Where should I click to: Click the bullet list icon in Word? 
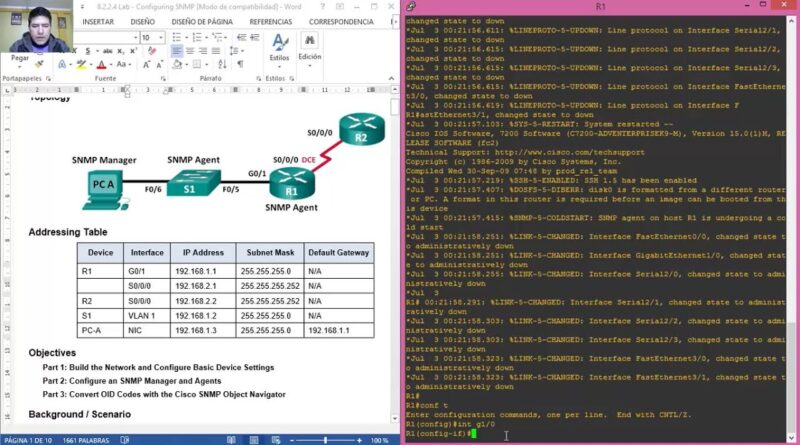177,37
